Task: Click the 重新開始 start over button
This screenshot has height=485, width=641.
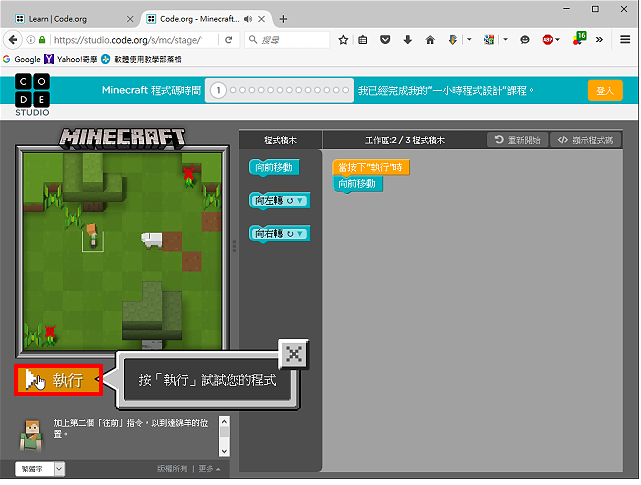Action: tap(518, 140)
